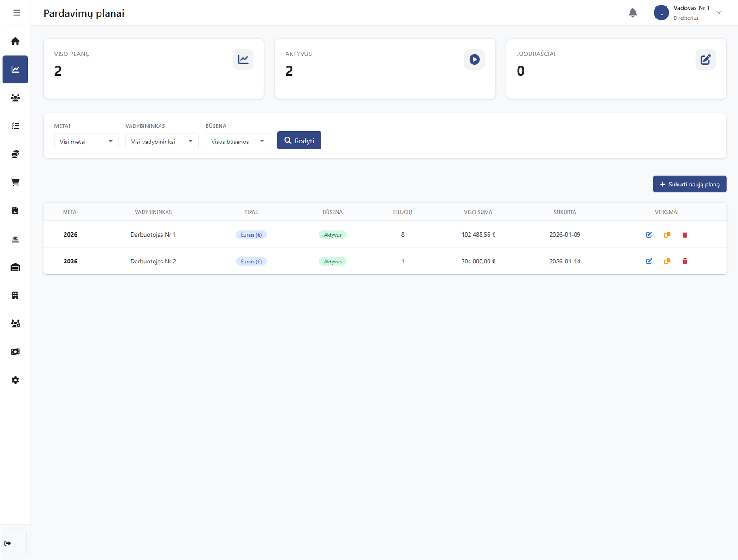
Task: Open the task list sidebar icon
Action: pos(15,126)
